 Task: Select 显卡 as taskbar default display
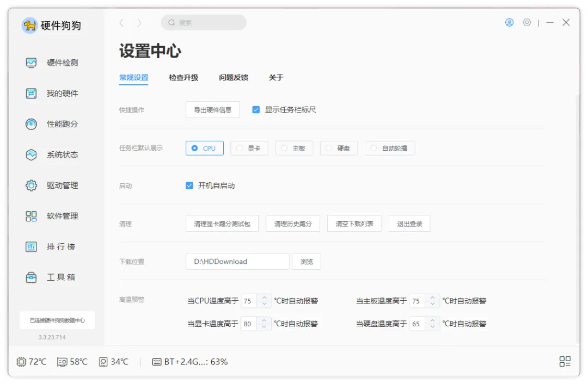[249, 147]
